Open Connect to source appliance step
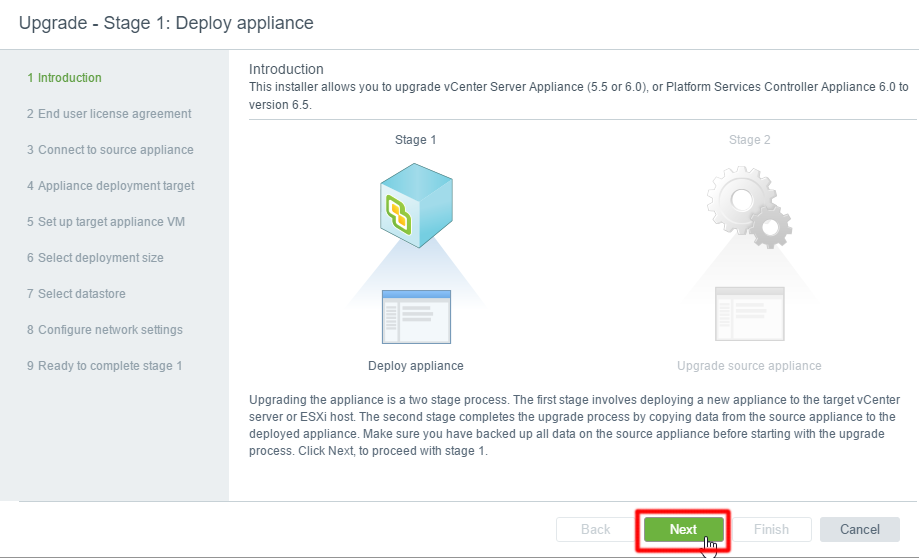The image size is (919, 558). (110, 150)
